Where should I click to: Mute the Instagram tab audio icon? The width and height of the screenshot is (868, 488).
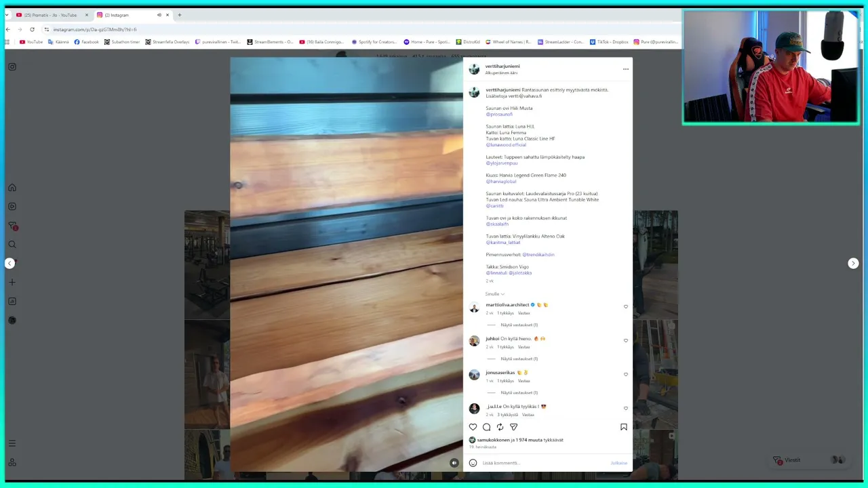[x=159, y=15]
